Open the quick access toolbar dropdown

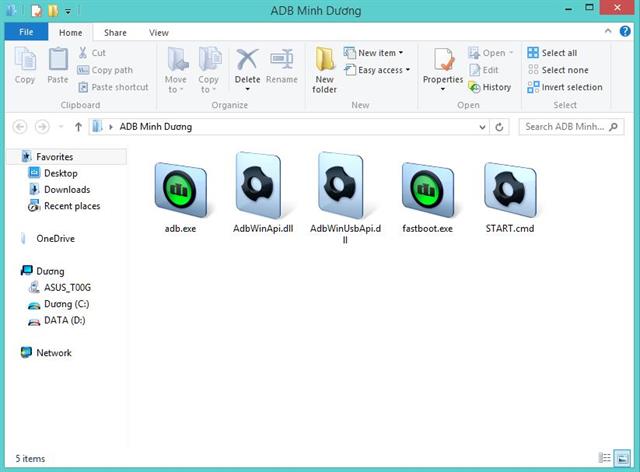(68, 11)
